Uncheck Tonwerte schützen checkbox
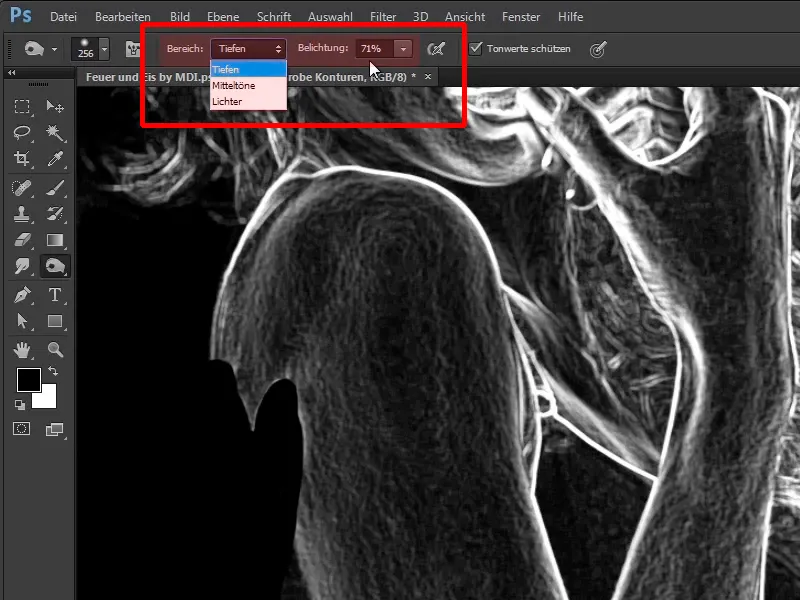Image resolution: width=800 pixels, height=600 pixels. point(476,48)
